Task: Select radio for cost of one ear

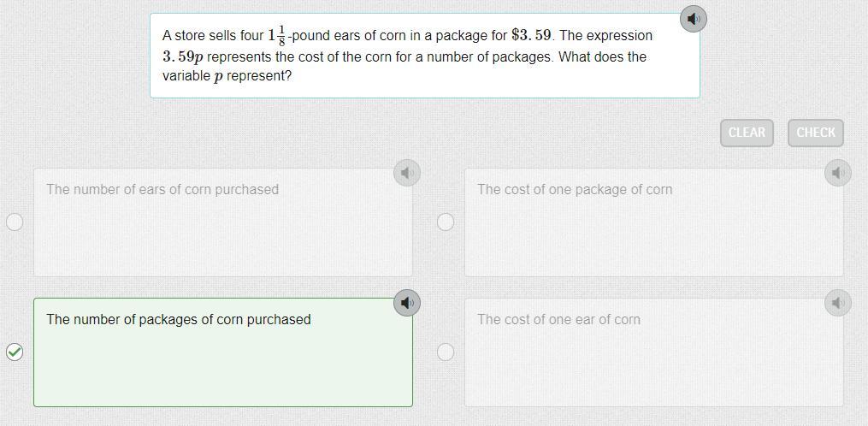Action: [446, 352]
